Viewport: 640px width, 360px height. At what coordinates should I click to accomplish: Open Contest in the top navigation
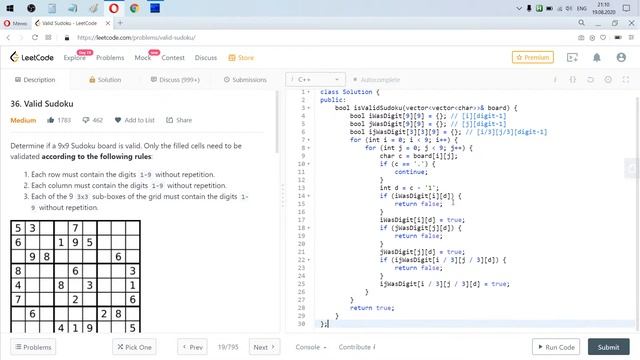click(x=173, y=58)
